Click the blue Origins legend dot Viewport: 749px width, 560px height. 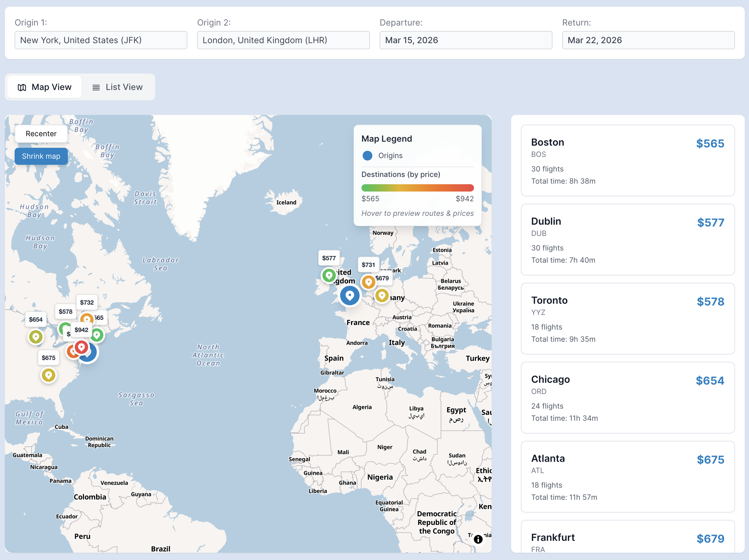click(x=368, y=156)
